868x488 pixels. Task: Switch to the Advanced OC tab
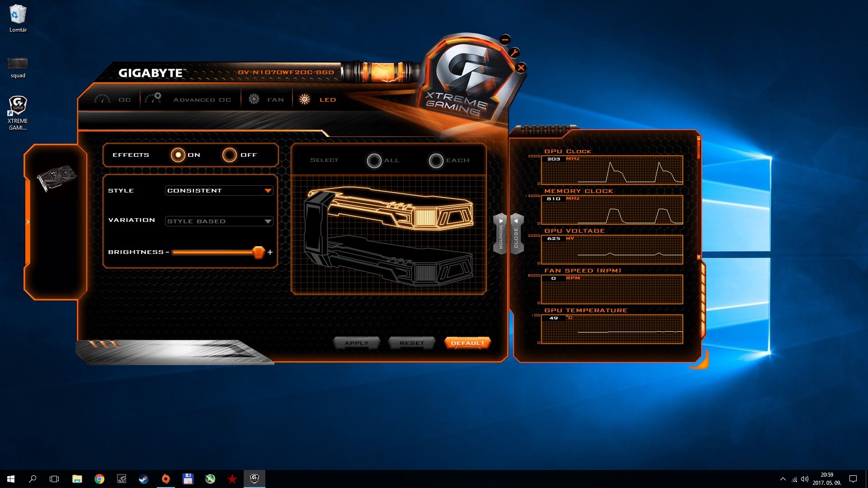pyautogui.click(x=202, y=100)
